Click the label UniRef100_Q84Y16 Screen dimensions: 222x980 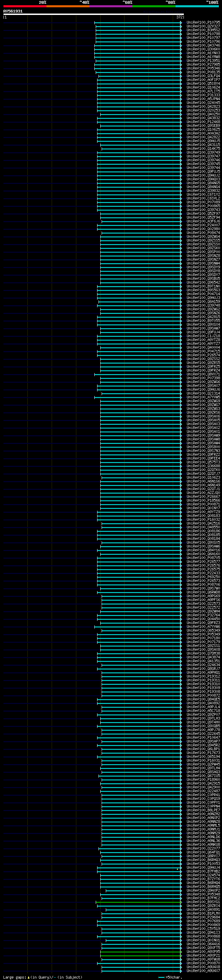point(203,550)
